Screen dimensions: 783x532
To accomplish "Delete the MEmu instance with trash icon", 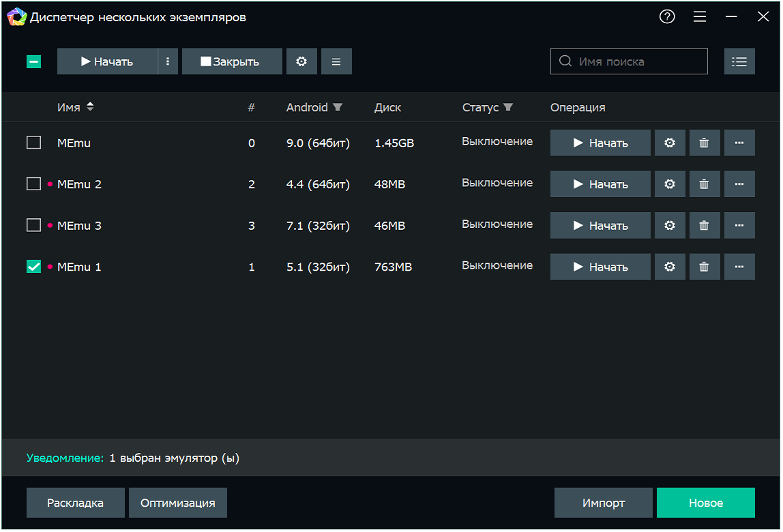I will click(x=704, y=143).
